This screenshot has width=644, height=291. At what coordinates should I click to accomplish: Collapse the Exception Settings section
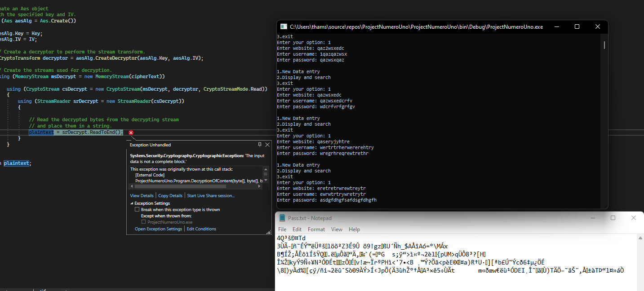pos(132,203)
